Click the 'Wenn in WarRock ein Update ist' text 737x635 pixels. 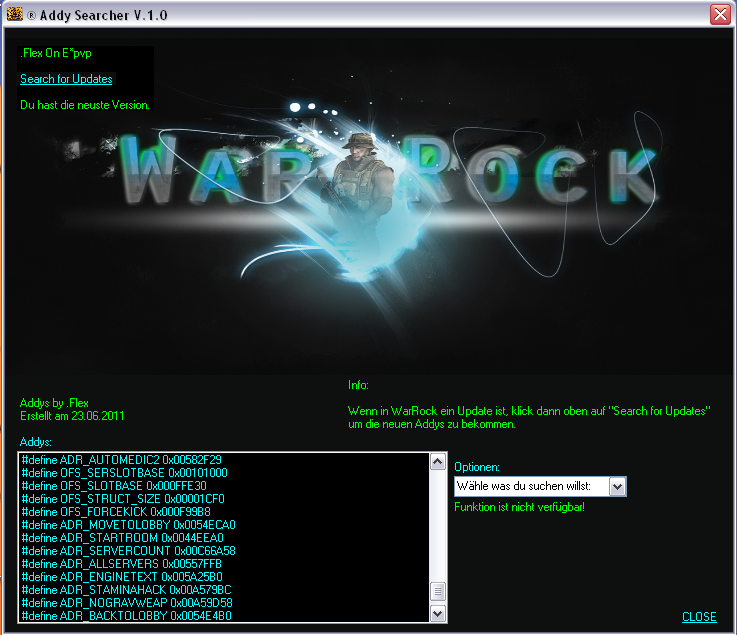[428, 411]
